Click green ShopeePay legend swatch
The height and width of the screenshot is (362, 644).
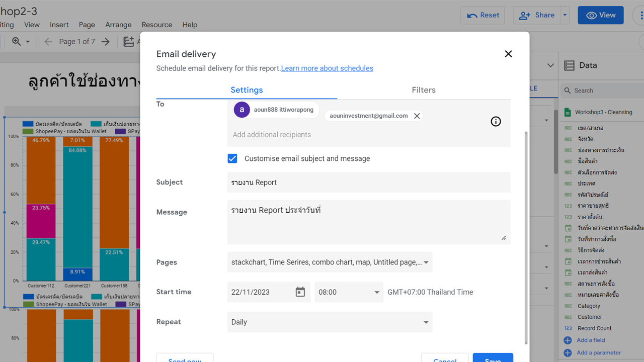click(28, 131)
